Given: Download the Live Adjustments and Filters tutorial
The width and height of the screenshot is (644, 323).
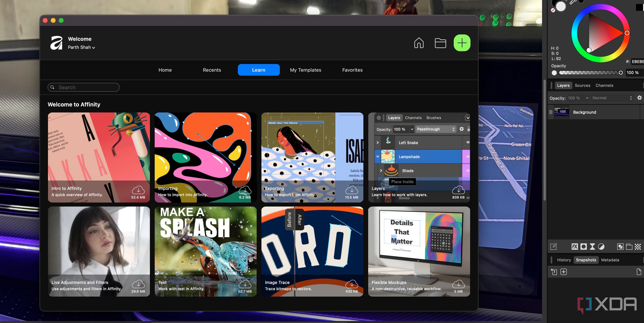Looking at the screenshot, I should pyautogui.click(x=138, y=284).
